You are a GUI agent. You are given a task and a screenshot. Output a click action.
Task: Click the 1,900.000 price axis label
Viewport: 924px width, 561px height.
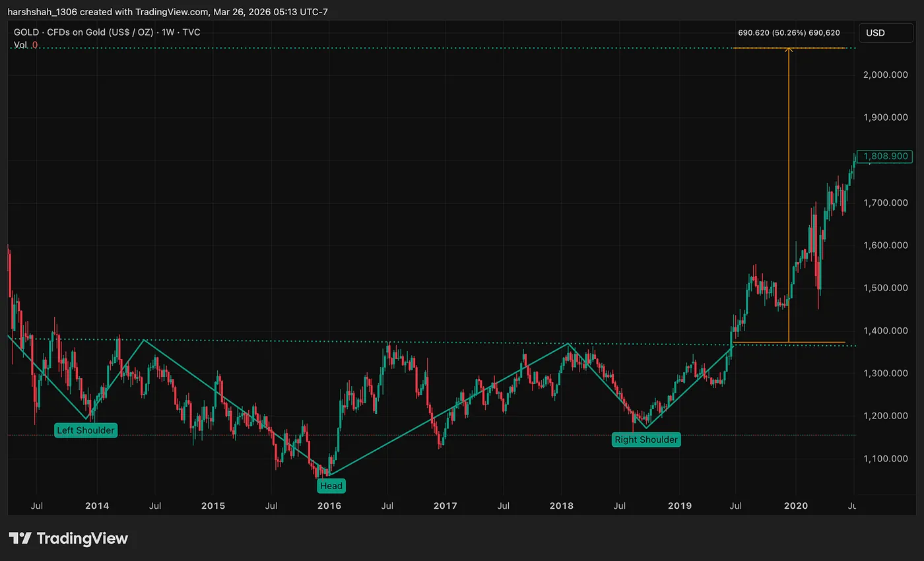tap(886, 117)
